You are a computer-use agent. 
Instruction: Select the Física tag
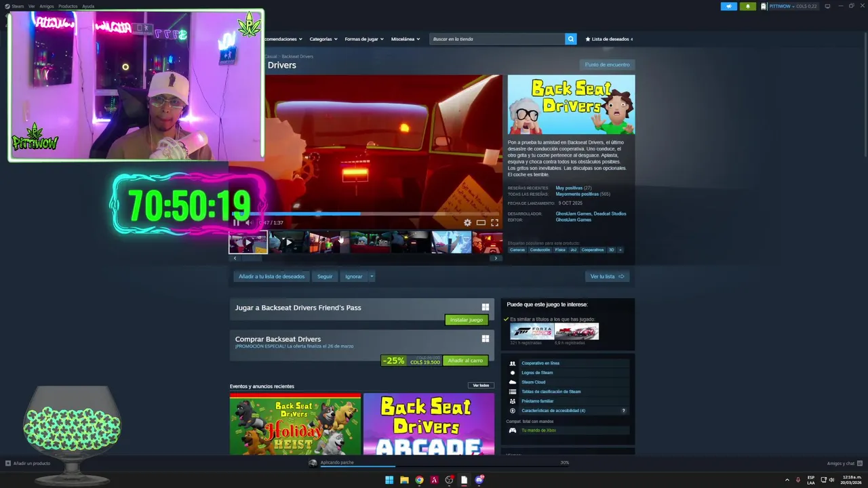(x=560, y=249)
